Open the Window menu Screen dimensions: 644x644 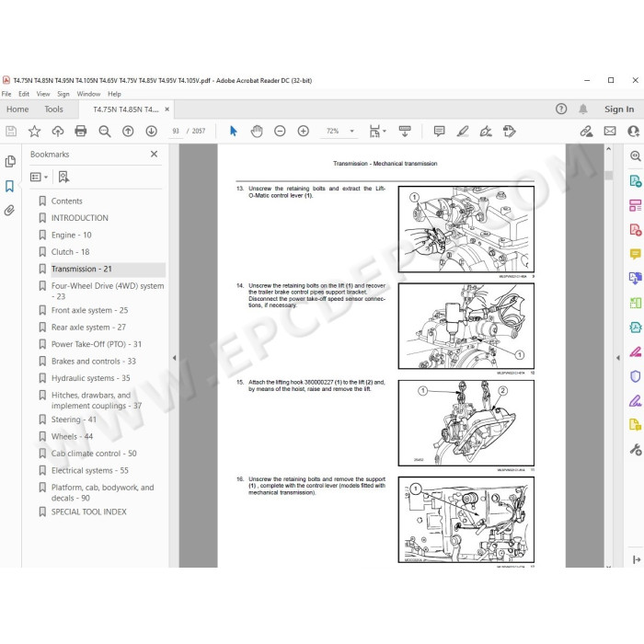(x=88, y=94)
